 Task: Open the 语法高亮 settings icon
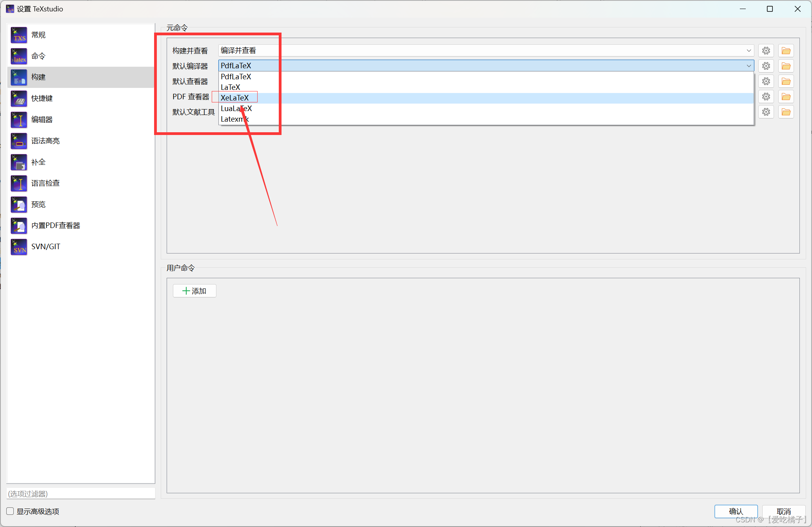18,141
